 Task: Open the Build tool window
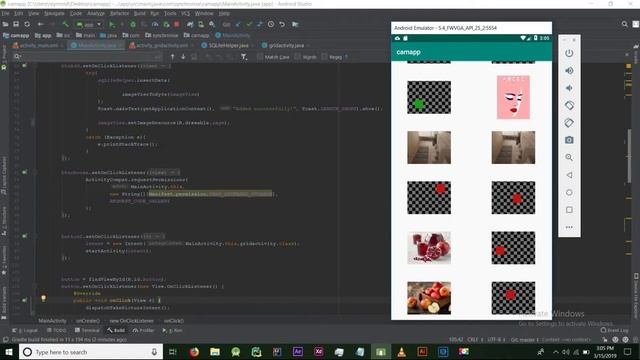coord(116,330)
